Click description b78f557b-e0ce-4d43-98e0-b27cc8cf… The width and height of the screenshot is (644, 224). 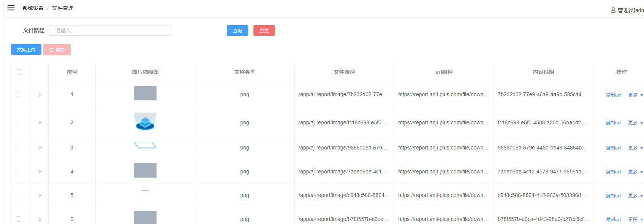pyautogui.click(x=543, y=219)
